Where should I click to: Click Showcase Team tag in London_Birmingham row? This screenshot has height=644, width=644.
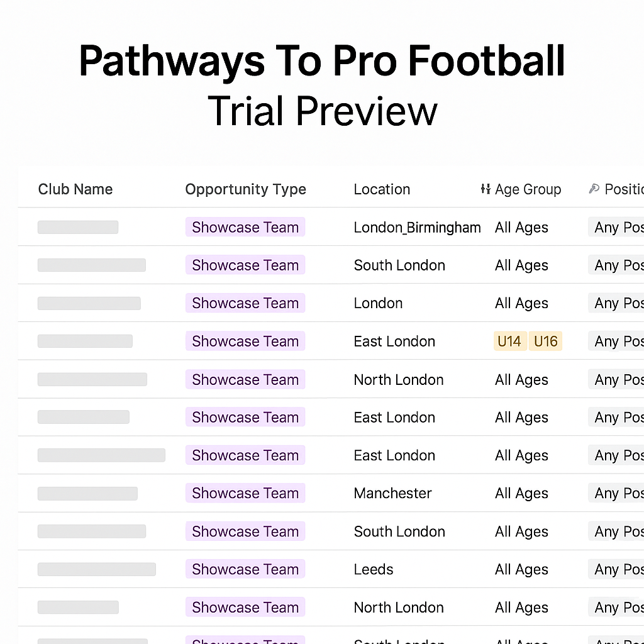tap(245, 227)
